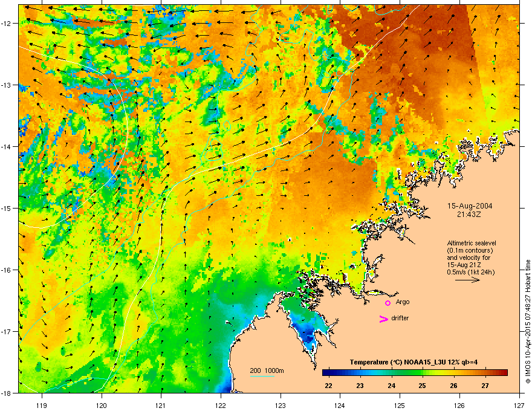This screenshot has height=411, width=532.
Task: Click the 25 colorbar tick label
Action: click(x=423, y=386)
